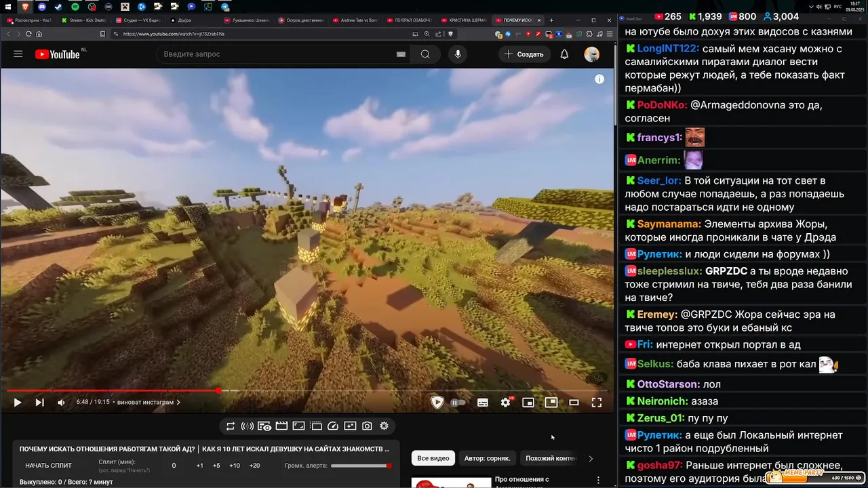
Task: Add +20 minutes to split
Action: click(x=254, y=466)
